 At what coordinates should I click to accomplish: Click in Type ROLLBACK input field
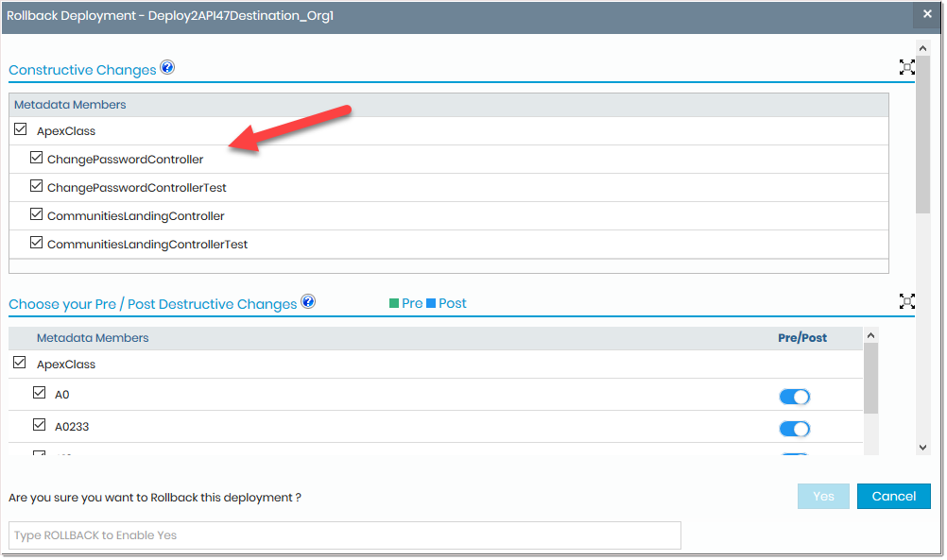click(344, 535)
